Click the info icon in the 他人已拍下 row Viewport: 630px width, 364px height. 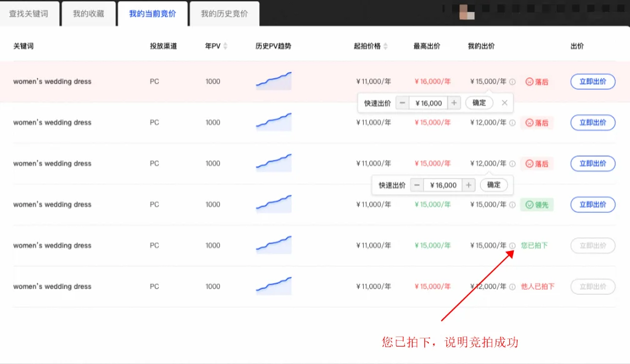click(512, 287)
